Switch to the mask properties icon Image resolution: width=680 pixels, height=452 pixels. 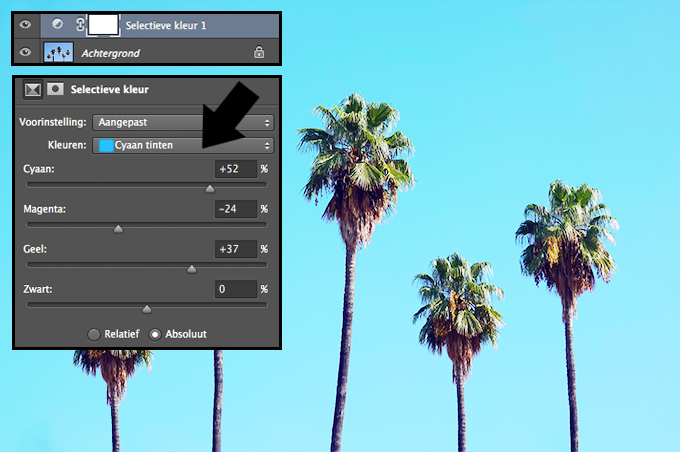[x=55, y=89]
